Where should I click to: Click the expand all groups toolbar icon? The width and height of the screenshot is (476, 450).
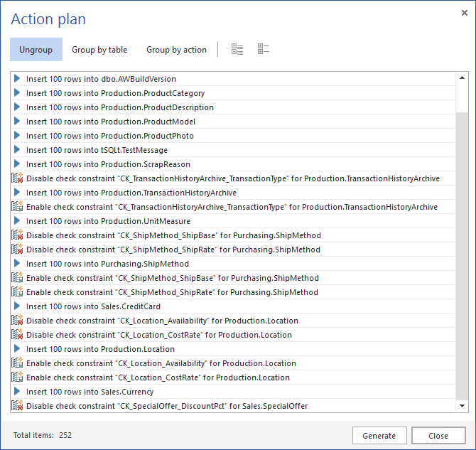[237, 49]
